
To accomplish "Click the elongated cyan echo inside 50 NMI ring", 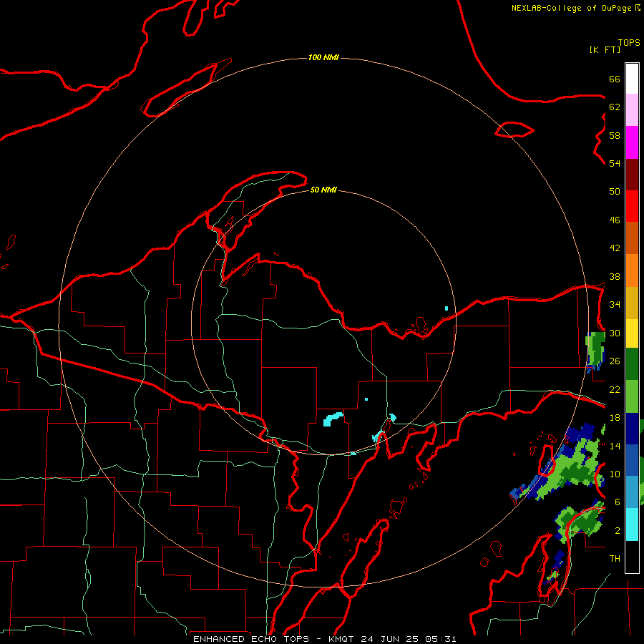I will pos(333,419).
